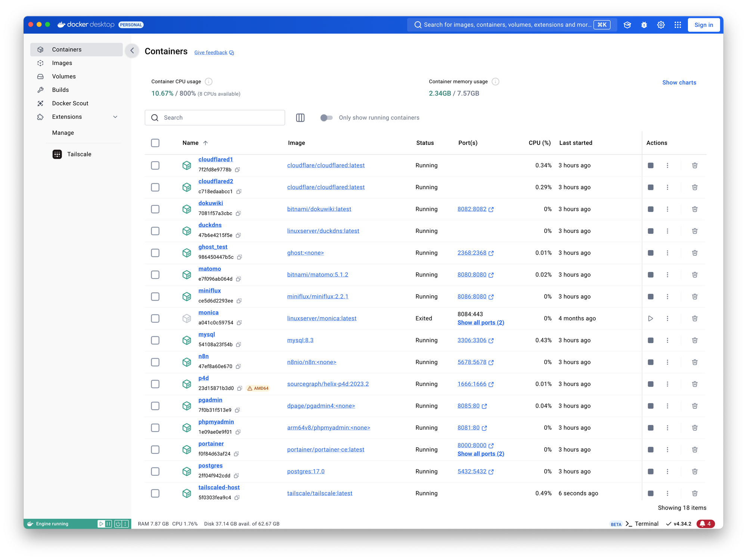Screen dimensions: 747x560
Task: Collapse the Extensions sidebar section
Action: 115,117
